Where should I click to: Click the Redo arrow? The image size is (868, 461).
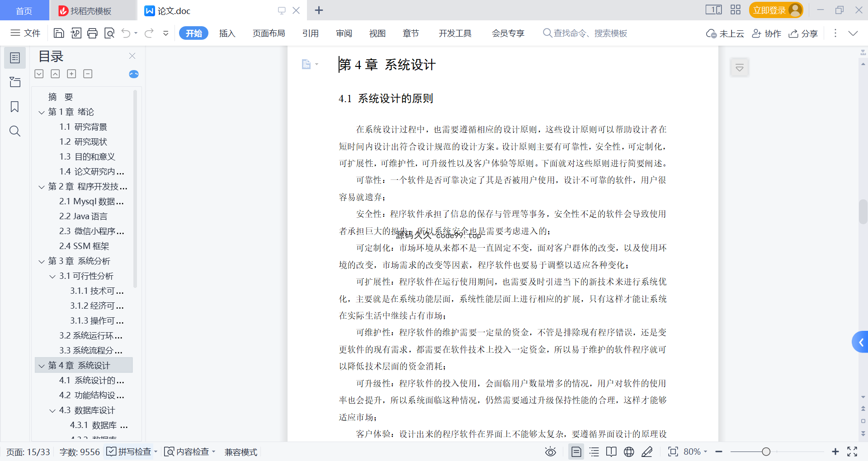point(149,33)
